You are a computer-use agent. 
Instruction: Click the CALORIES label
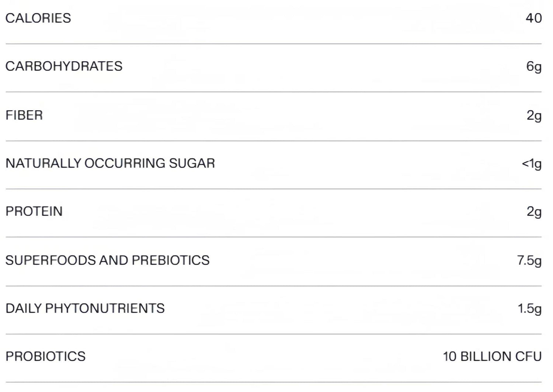pyautogui.click(x=38, y=18)
